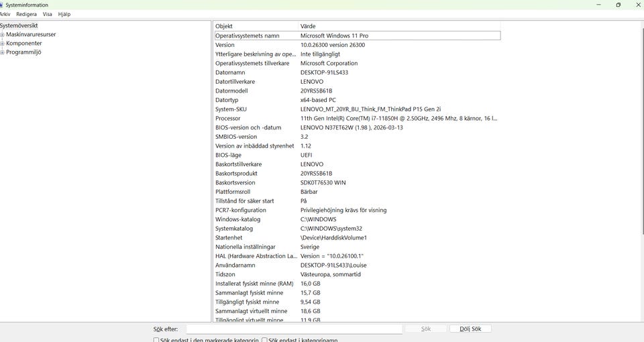Click the Systeminformation title bar icon

click(1, 5)
